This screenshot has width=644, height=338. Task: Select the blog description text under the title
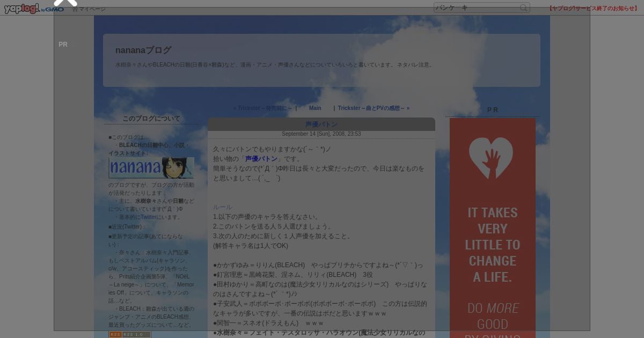click(275, 65)
